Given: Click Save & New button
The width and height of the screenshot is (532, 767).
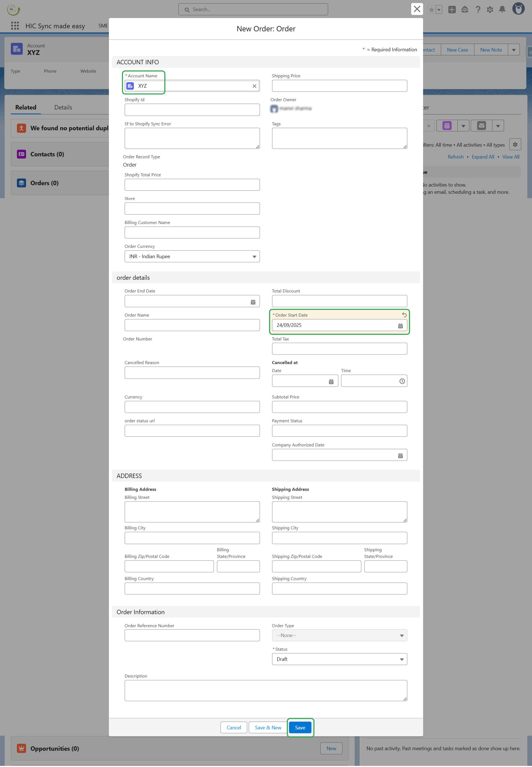Looking at the screenshot, I should pyautogui.click(x=268, y=728).
